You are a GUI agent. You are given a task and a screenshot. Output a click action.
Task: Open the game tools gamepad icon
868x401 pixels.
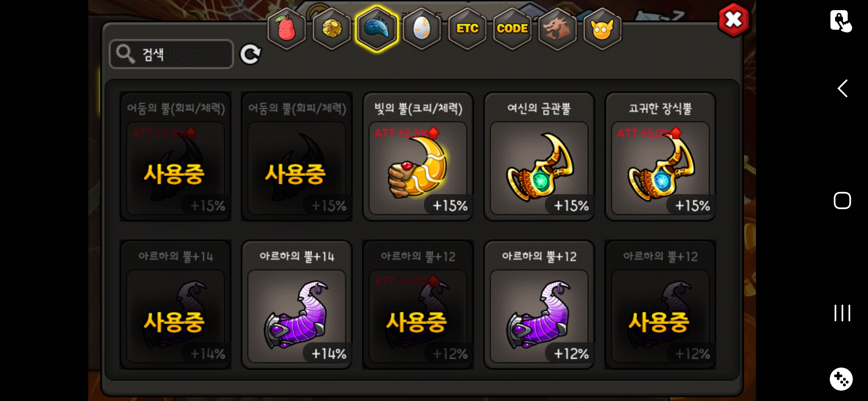[841, 379]
